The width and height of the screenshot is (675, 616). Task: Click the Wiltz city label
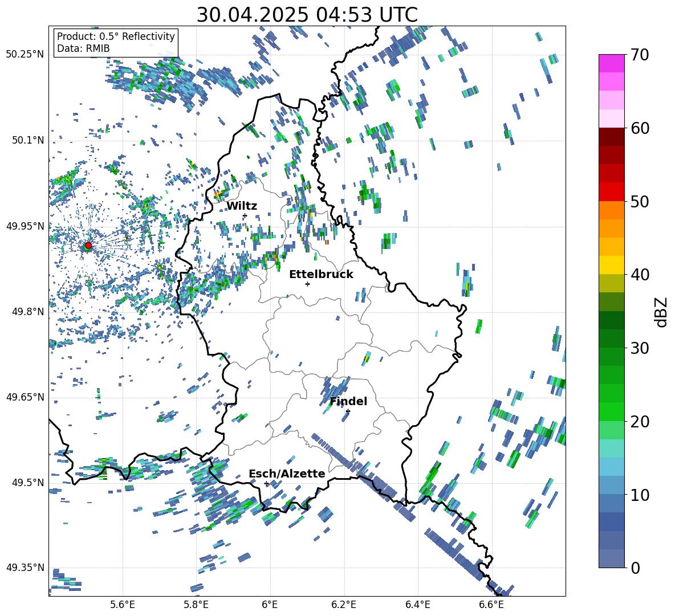[242, 206]
